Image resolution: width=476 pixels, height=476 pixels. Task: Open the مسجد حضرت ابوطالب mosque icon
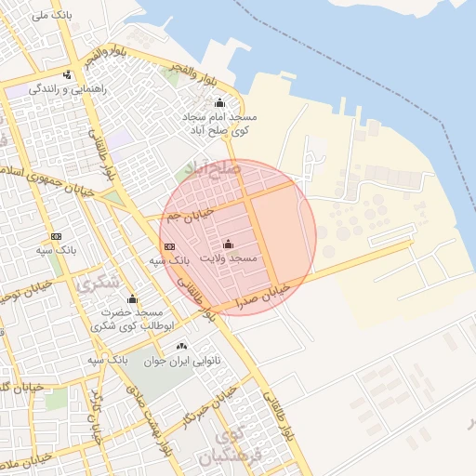[x=132, y=299]
